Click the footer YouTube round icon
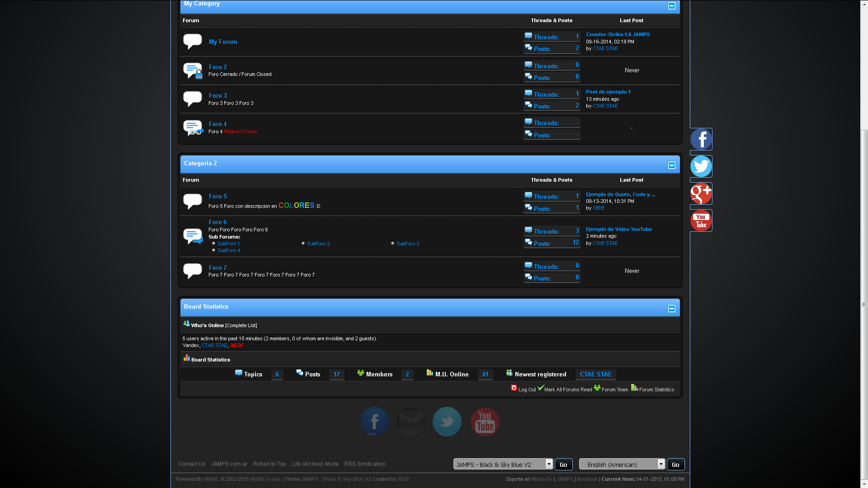This screenshot has width=868, height=488. [x=485, y=422]
